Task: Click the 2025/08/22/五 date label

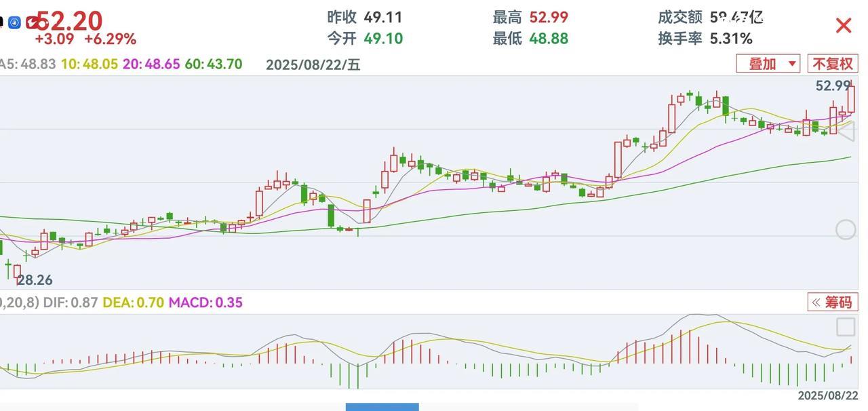Action: 313,64
